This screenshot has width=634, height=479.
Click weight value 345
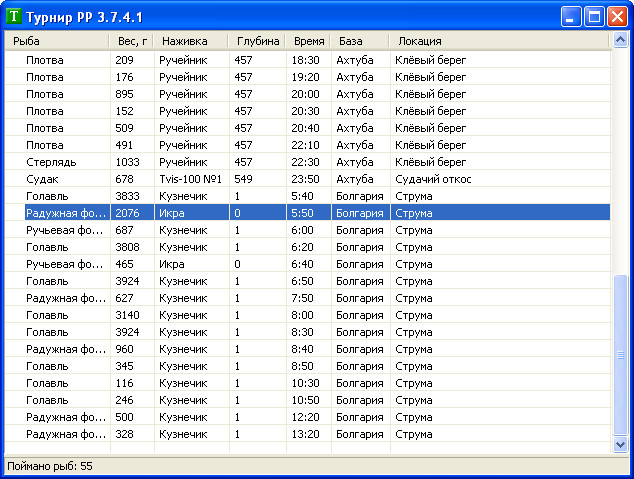pos(124,366)
